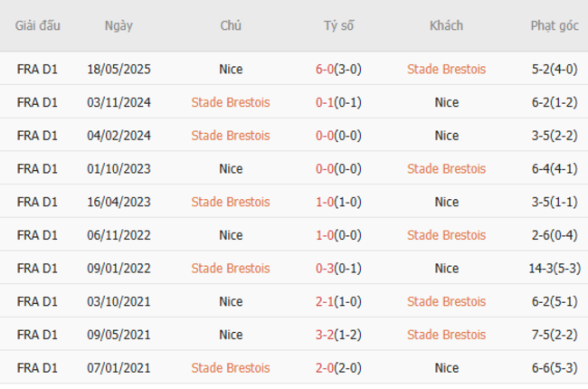Click the 'Phạt góc' column header
Image resolution: width=588 pixels, height=389 pixels.
click(x=555, y=25)
